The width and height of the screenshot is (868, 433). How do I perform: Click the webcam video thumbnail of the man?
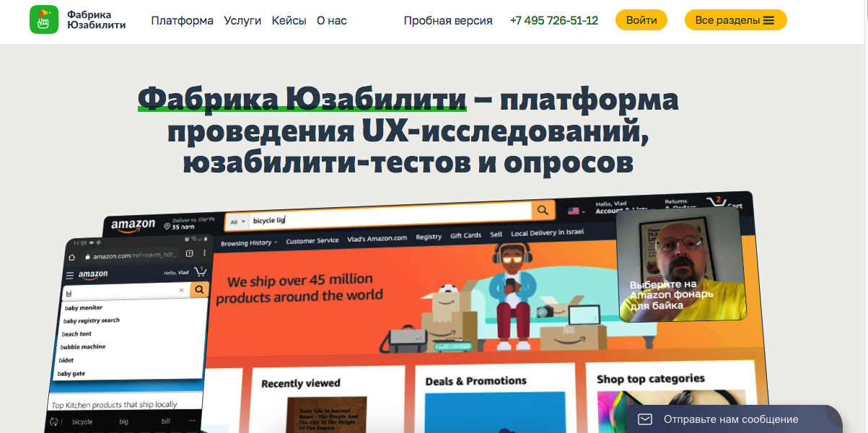682,263
